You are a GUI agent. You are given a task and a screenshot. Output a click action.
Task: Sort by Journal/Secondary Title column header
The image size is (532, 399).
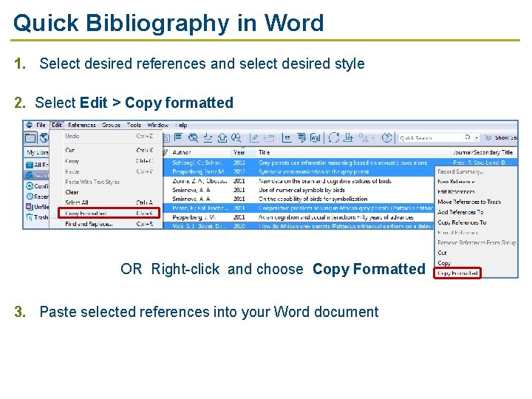pyautogui.click(x=484, y=152)
